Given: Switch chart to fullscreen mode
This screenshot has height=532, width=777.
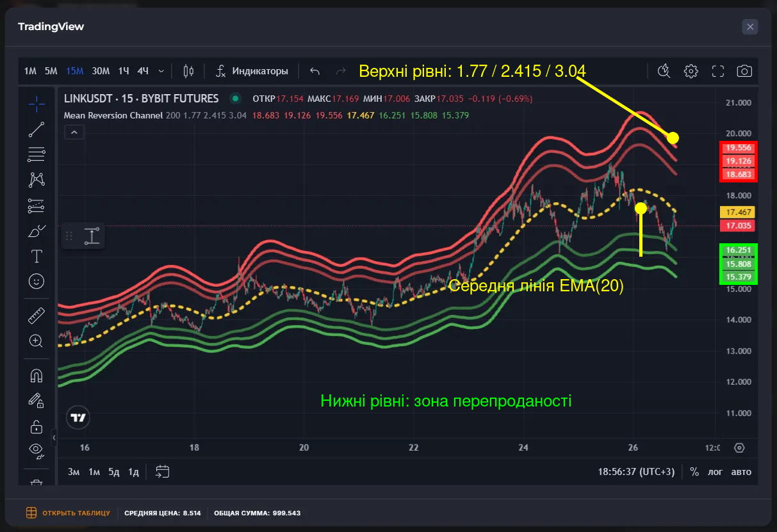Looking at the screenshot, I should click(x=717, y=71).
